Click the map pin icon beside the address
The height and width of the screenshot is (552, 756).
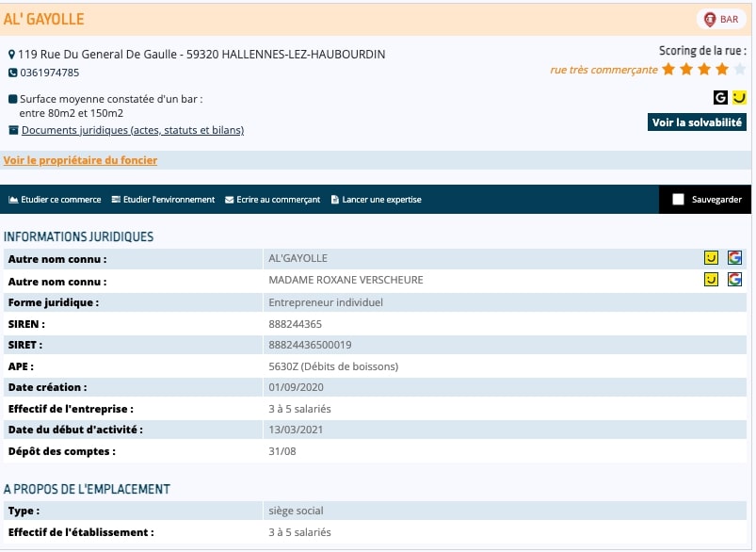coord(11,55)
